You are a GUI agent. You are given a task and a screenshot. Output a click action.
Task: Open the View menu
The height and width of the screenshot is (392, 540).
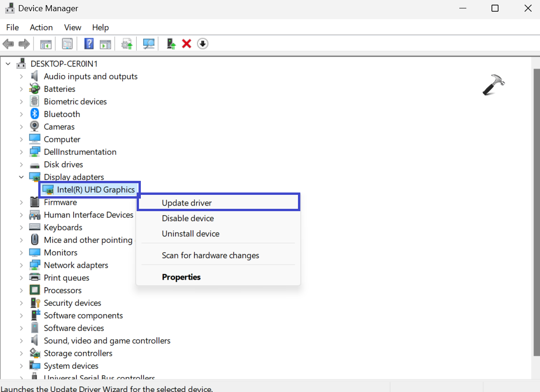click(72, 28)
